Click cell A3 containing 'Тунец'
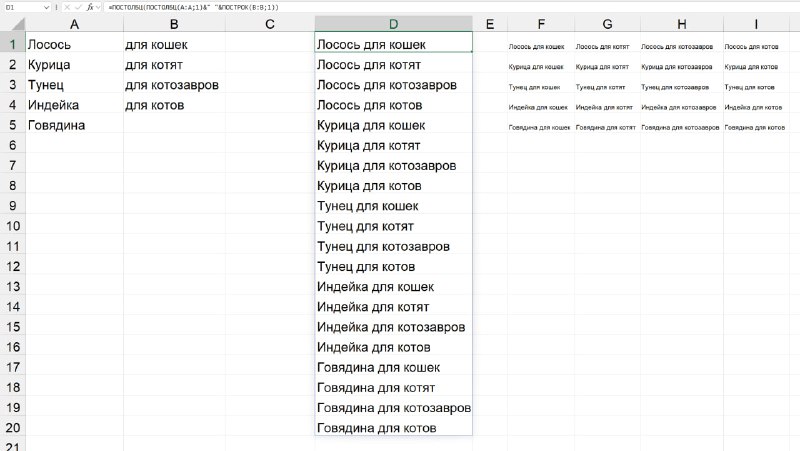Image resolution: width=800 pixels, height=451 pixels. 74,85
